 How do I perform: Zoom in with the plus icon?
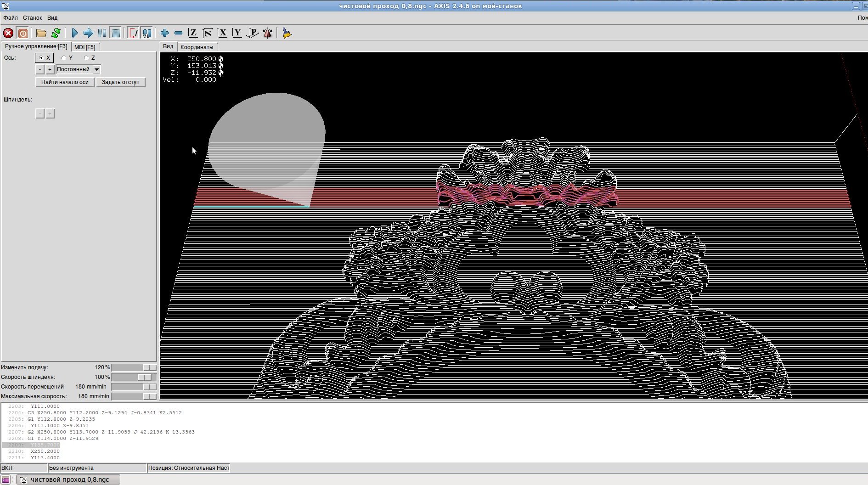pyautogui.click(x=165, y=33)
